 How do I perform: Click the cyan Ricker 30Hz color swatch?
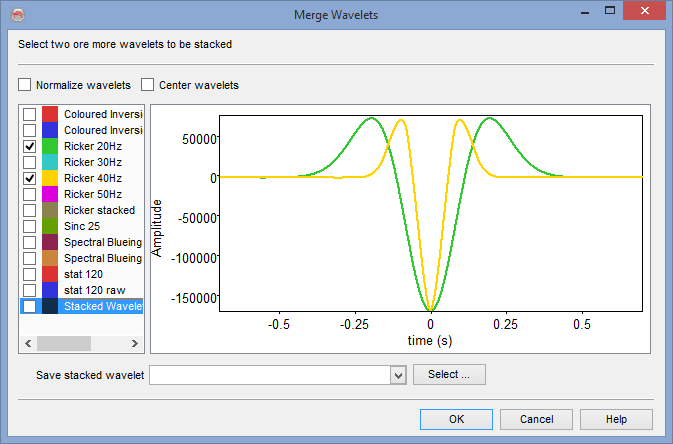49,162
